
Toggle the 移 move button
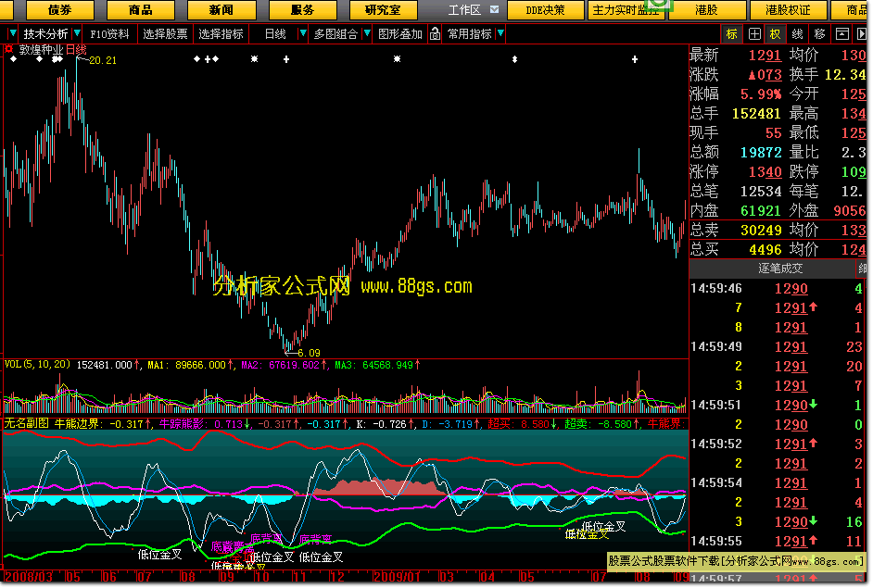819,34
